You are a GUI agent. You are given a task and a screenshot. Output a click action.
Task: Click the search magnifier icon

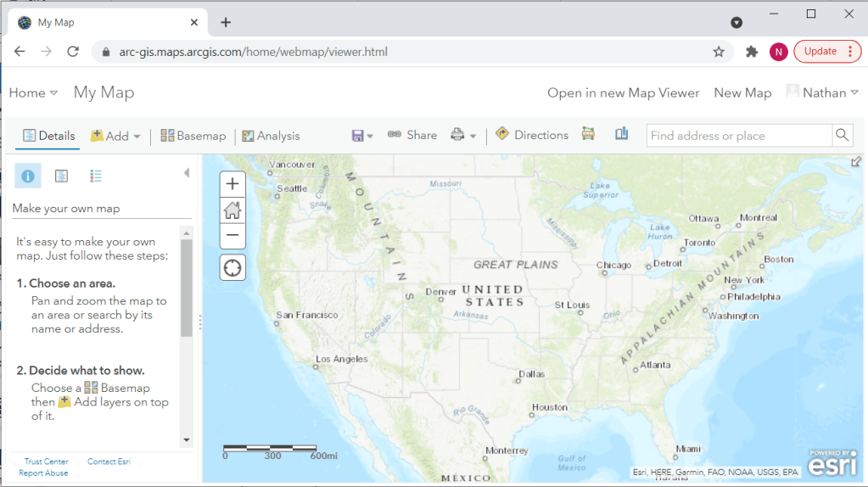[842, 136]
